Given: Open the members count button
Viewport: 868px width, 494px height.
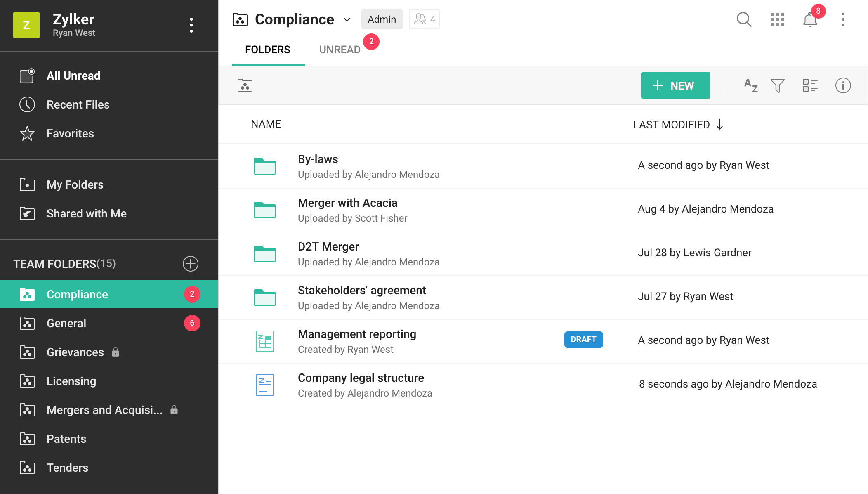Looking at the screenshot, I should (x=424, y=19).
